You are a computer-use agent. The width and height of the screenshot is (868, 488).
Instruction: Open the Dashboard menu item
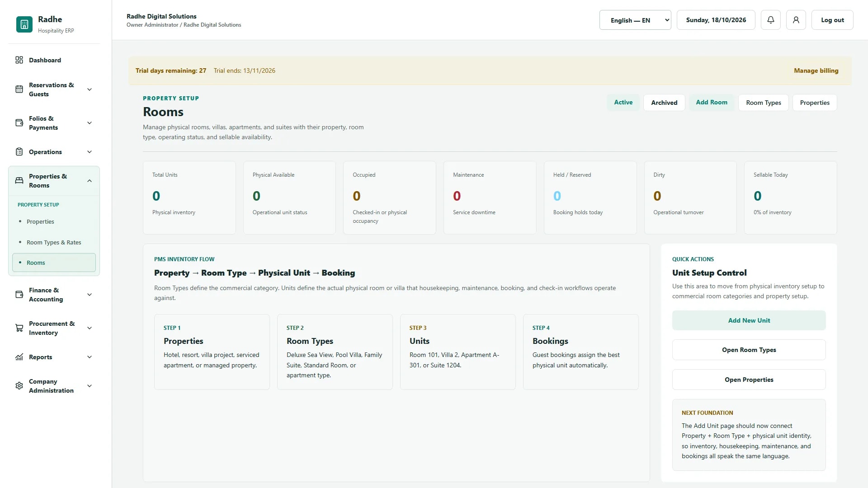pyautogui.click(x=54, y=60)
